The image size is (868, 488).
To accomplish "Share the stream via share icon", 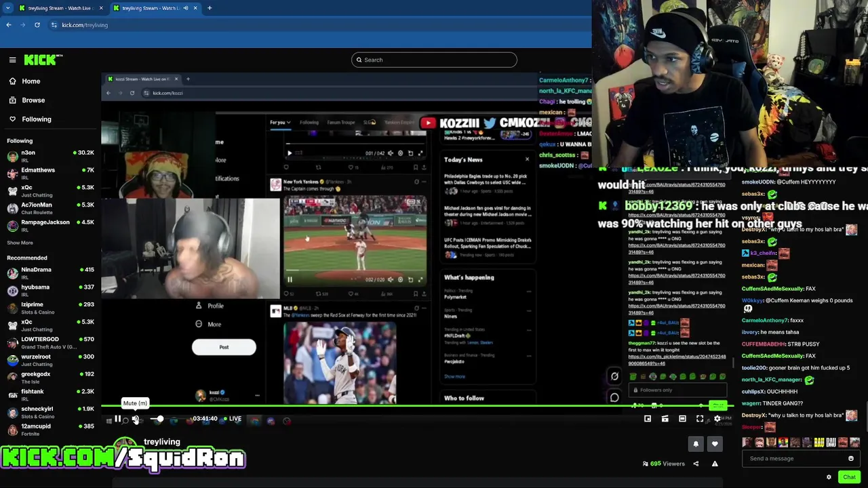I will 696,464.
